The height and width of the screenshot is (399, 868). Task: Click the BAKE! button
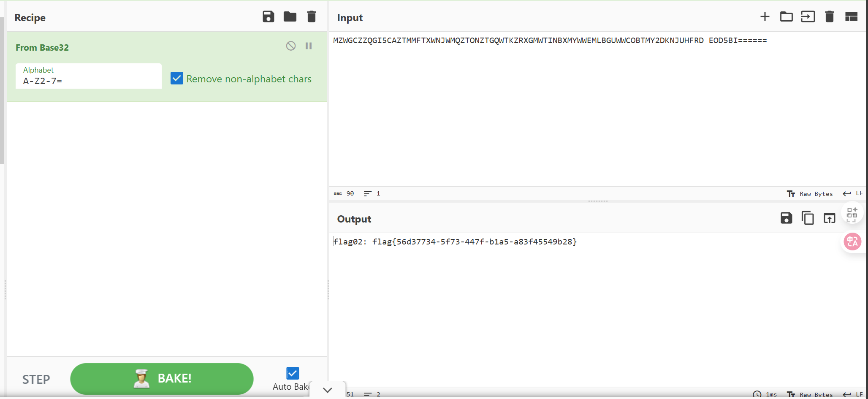[162, 379]
